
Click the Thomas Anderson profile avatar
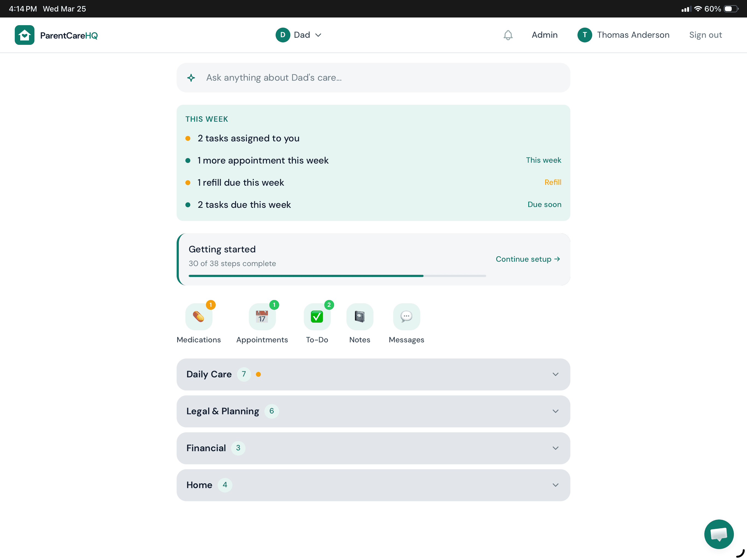coord(585,35)
